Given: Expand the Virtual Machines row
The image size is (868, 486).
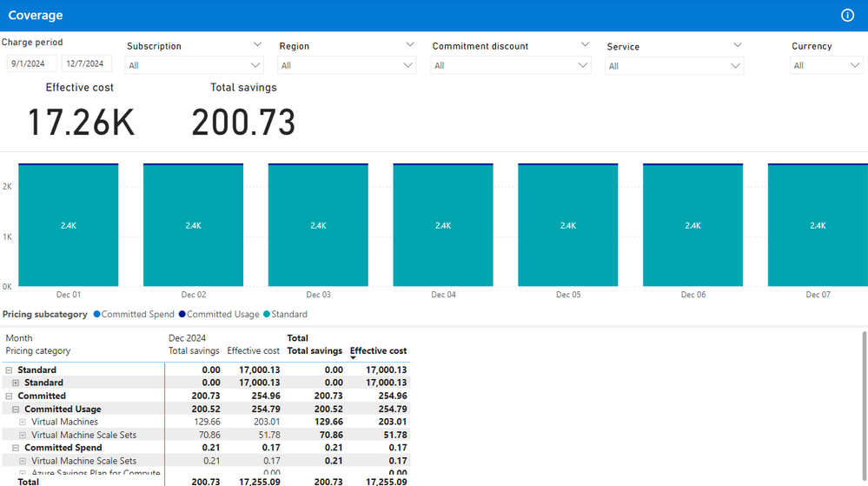Looking at the screenshot, I should pos(23,423).
